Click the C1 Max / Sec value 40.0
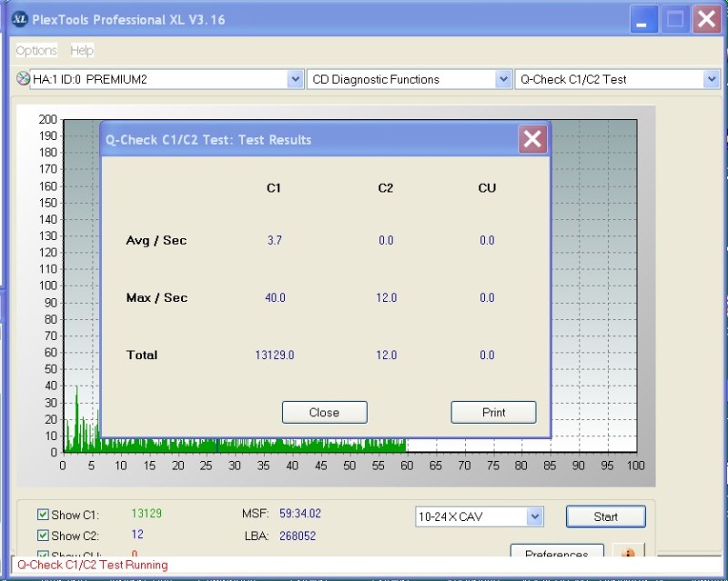This screenshot has height=581, width=728. click(x=275, y=297)
